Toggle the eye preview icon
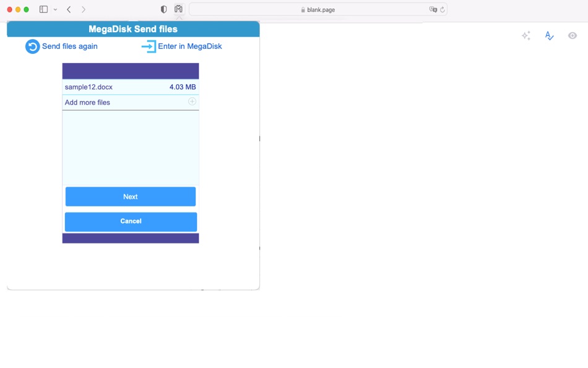The width and height of the screenshot is (588, 368). point(573,36)
